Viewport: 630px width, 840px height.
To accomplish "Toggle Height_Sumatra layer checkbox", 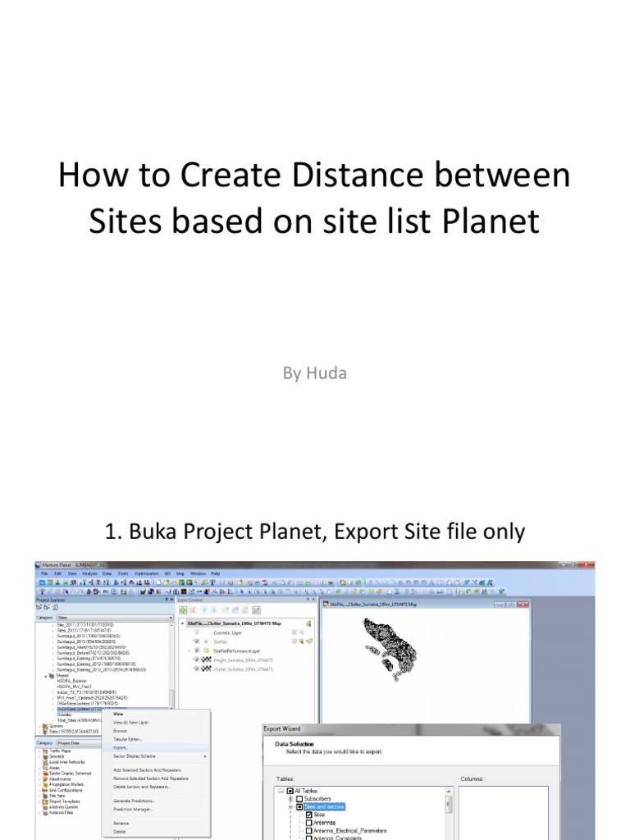I will (x=197, y=660).
